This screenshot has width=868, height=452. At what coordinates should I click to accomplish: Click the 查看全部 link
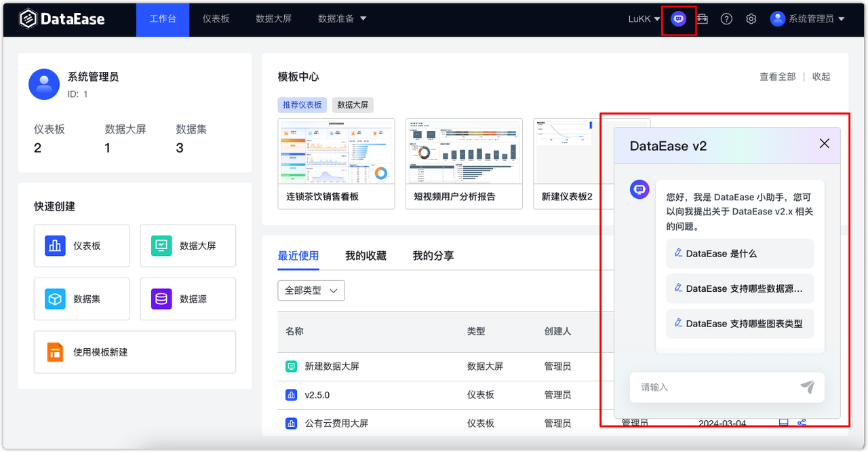pyautogui.click(x=778, y=76)
